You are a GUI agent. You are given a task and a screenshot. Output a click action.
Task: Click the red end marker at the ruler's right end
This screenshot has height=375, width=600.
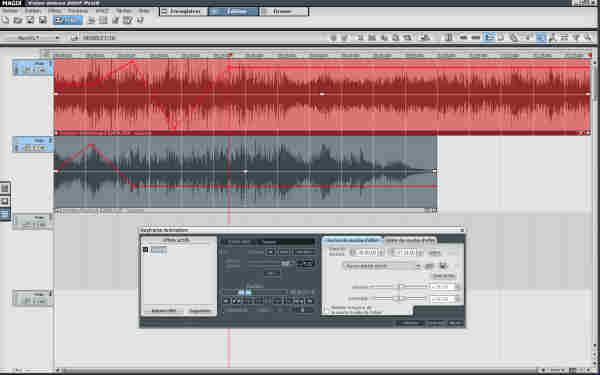tap(590, 55)
